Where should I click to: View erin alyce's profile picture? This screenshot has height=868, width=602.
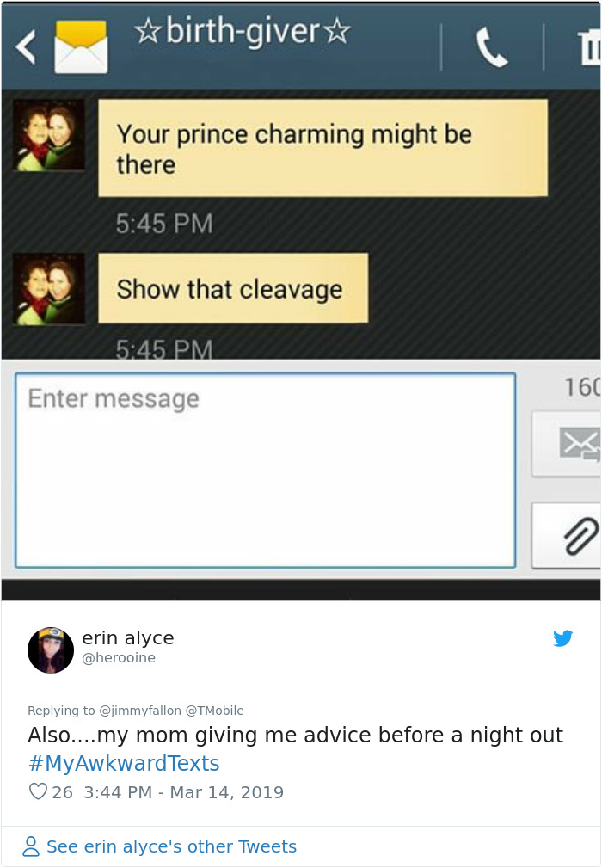click(x=51, y=649)
